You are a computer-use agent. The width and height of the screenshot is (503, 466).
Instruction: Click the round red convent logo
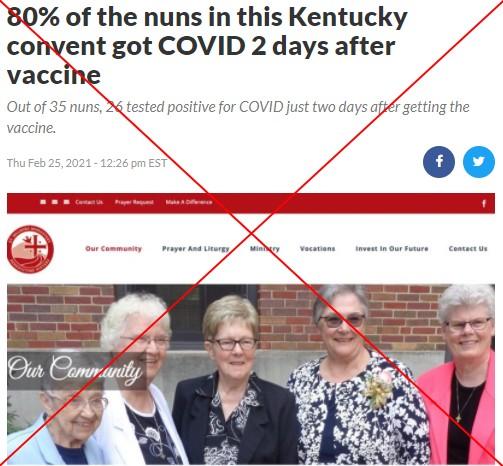tap(30, 249)
